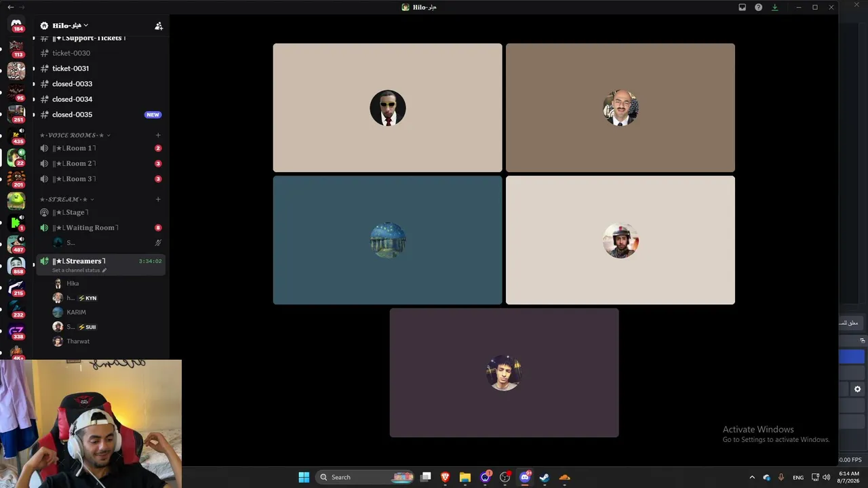Open File Explorer from the taskbar
Viewport: 868px width, 488px height.
pyautogui.click(x=465, y=477)
